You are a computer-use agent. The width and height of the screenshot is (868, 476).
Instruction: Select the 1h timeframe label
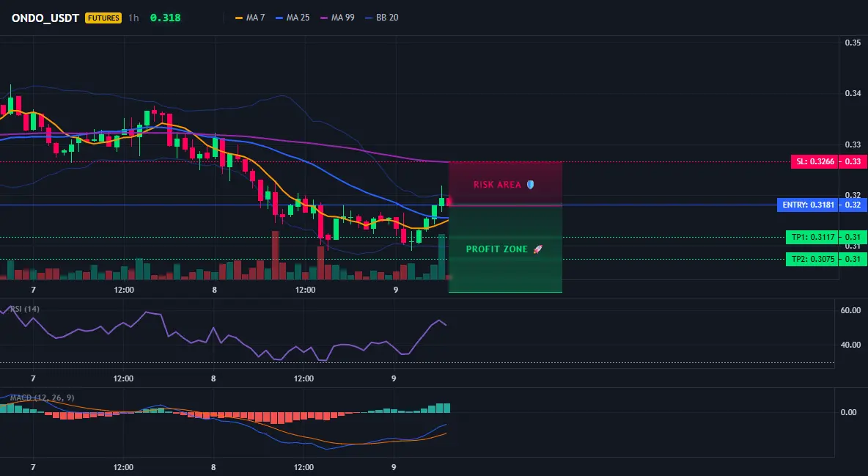(133, 18)
